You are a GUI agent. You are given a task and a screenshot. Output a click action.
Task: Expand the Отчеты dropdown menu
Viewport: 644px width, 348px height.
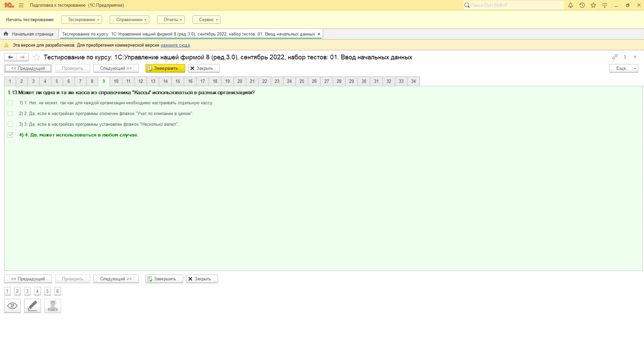tap(171, 20)
